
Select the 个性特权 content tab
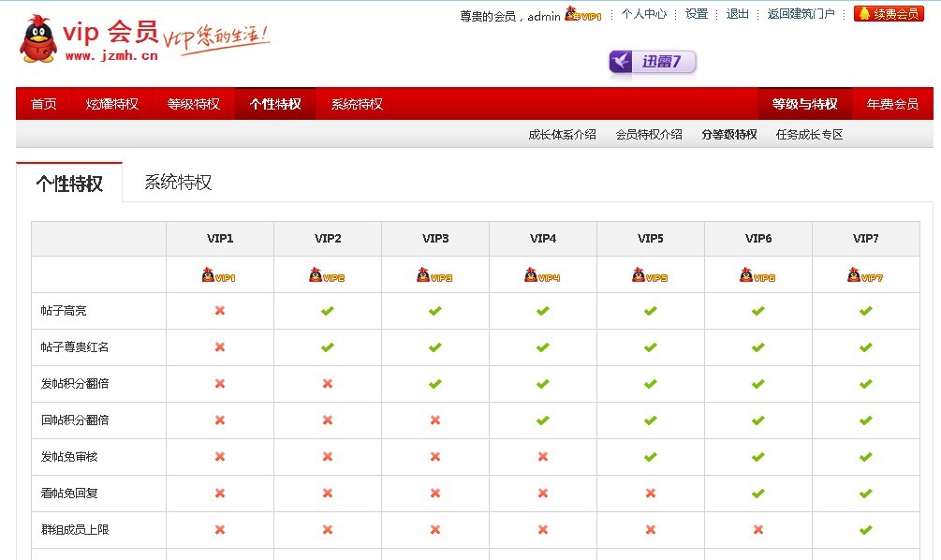[69, 184]
